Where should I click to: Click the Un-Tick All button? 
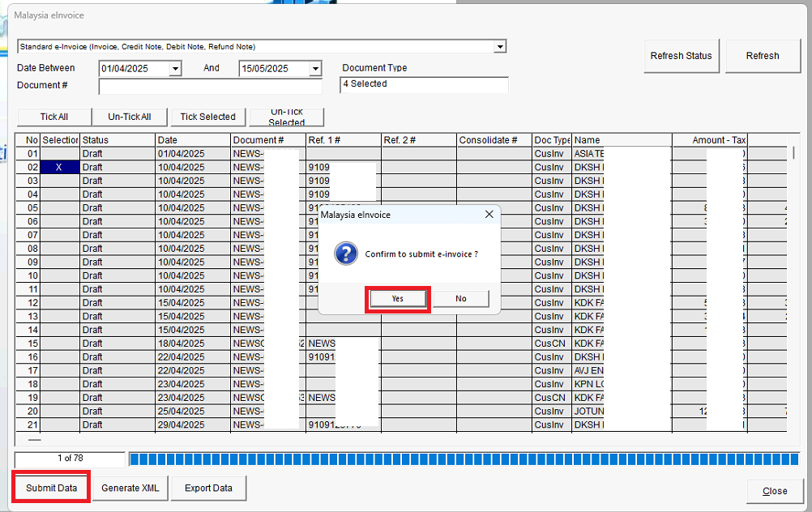[x=130, y=117]
